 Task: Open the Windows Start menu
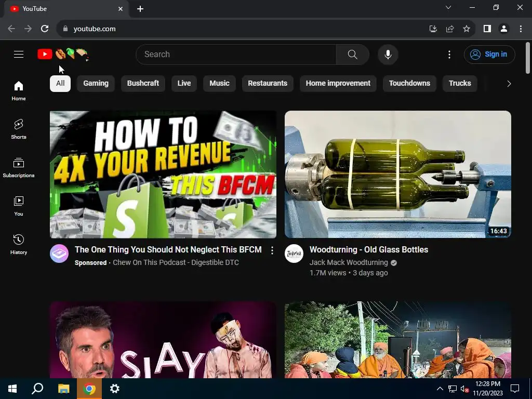click(x=12, y=389)
